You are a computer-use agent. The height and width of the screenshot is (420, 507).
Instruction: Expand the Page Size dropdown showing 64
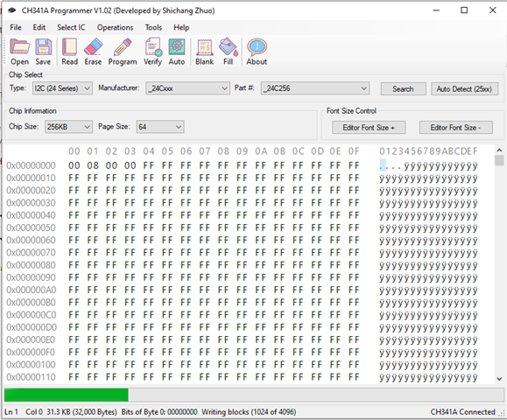pos(160,127)
